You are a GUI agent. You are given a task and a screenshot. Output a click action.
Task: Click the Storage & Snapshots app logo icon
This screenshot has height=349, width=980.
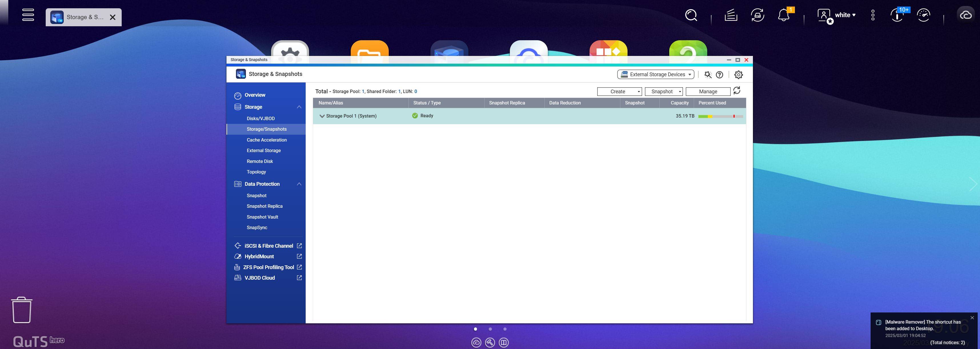point(241,74)
